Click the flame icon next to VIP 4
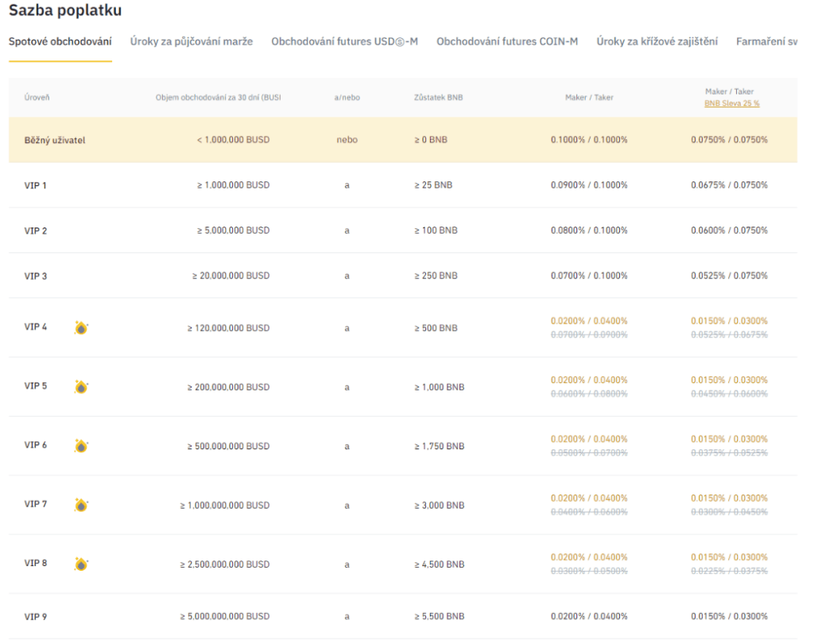Screen dimensions: 814x644 coord(81,328)
